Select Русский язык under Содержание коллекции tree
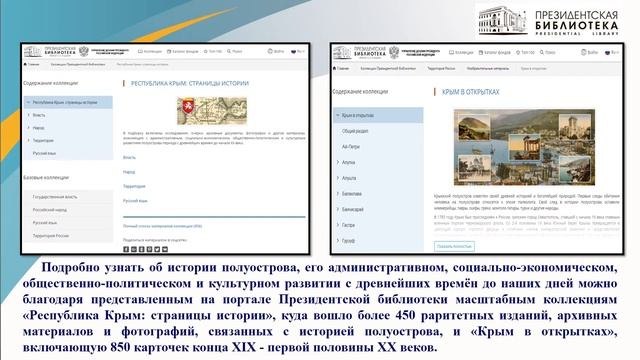640x360 pixels. (x=44, y=153)
